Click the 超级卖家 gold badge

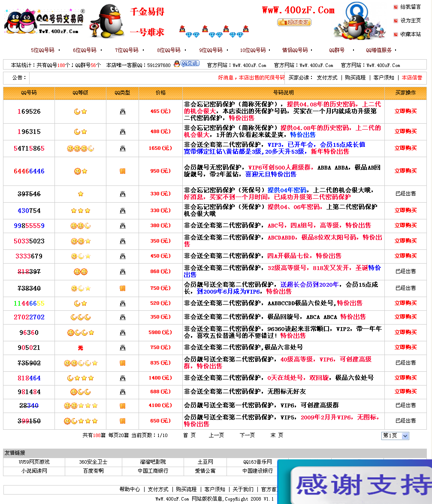pyautogui.click(x=294, y=22)
